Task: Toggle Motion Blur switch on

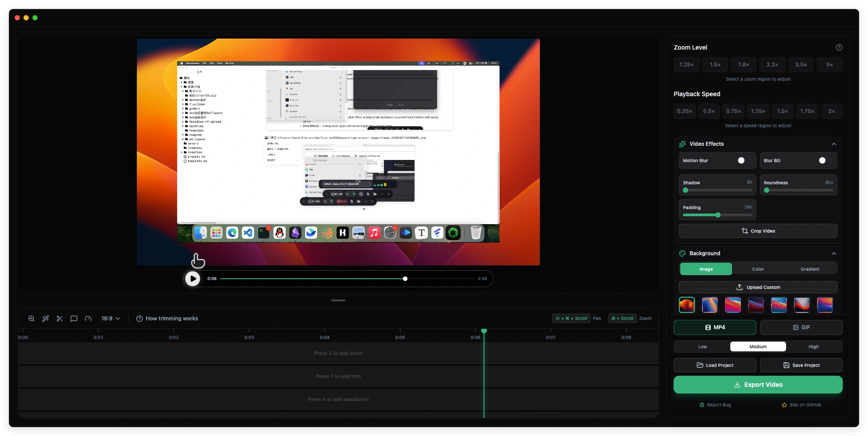Action: tap(744, 160)
